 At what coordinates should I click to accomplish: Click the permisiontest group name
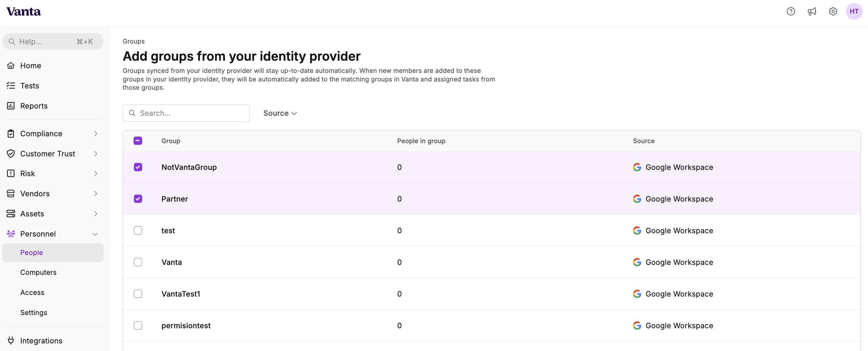[x=186, y=326]
